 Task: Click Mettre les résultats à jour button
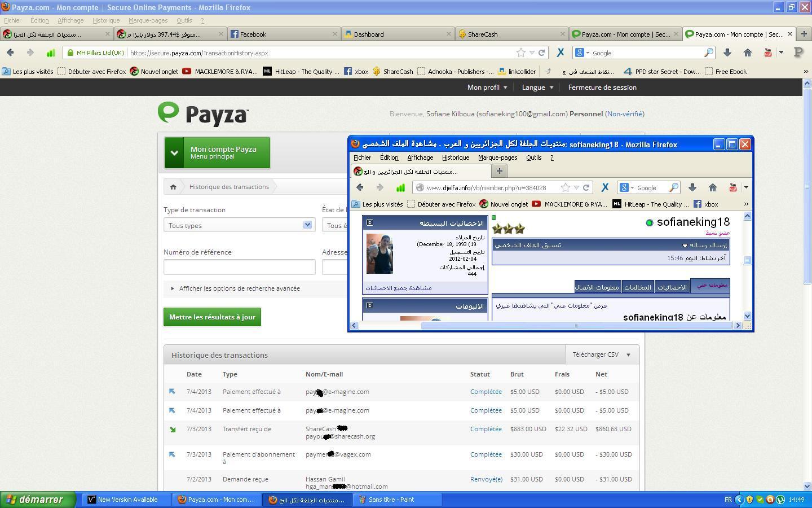(x=212, y=317)
